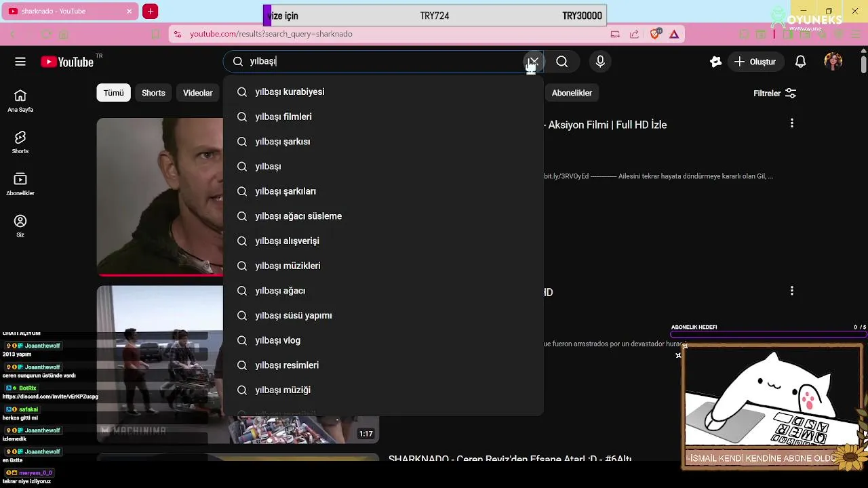Open the Brave Shields lion icon
Image resolution: width=868 pixels, height=488 pixels.
pos(656,34)
